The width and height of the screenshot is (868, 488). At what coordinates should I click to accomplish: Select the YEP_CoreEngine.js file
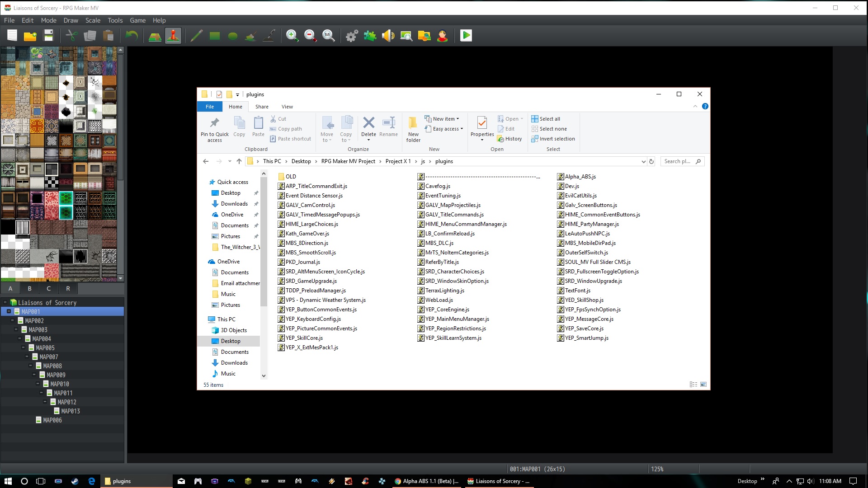point(443,310)
